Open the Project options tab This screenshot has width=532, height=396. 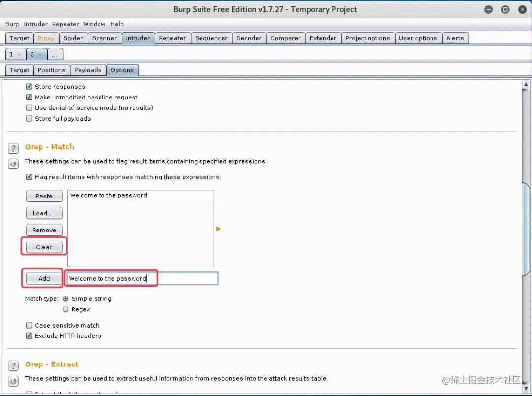pyautogui.click(x=367, y=38)
